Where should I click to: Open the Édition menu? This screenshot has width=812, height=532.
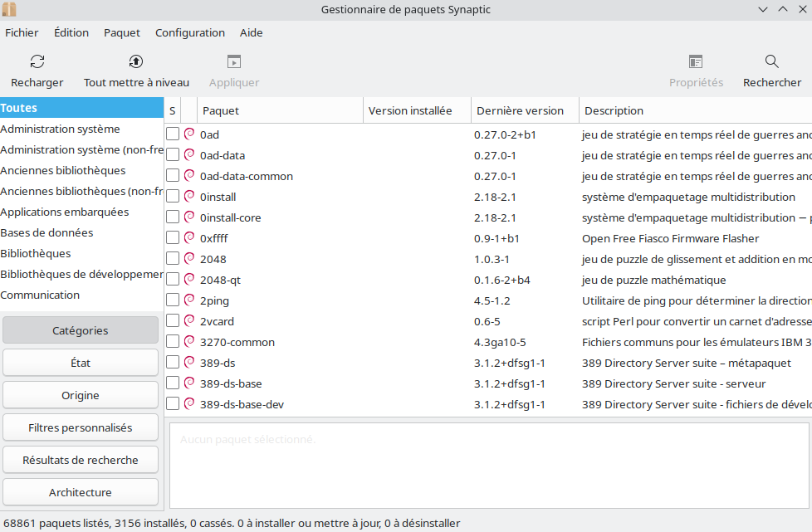coord(71,33)
